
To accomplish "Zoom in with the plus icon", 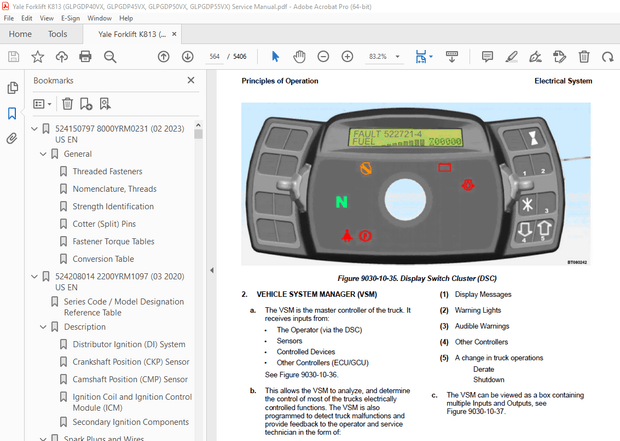I will pyautogui.click(x=347, y=57).
